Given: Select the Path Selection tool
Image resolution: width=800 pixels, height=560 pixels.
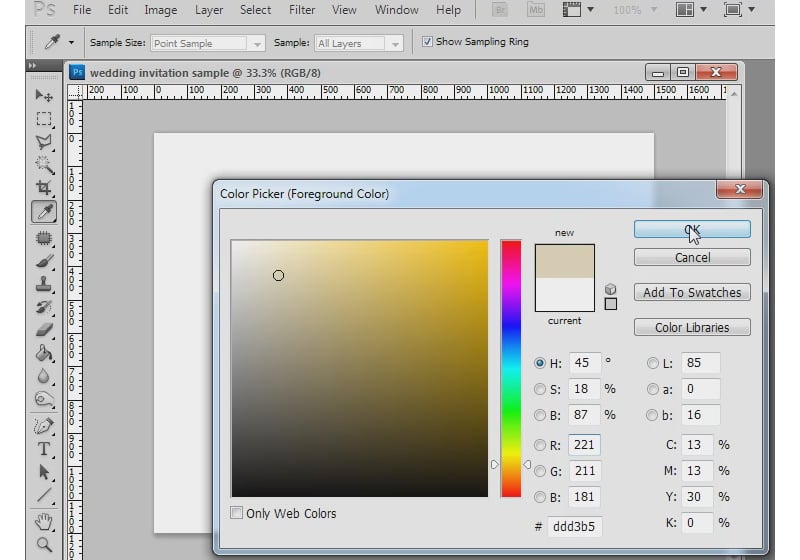Looking at the screenshot, I should click(44, 472).
